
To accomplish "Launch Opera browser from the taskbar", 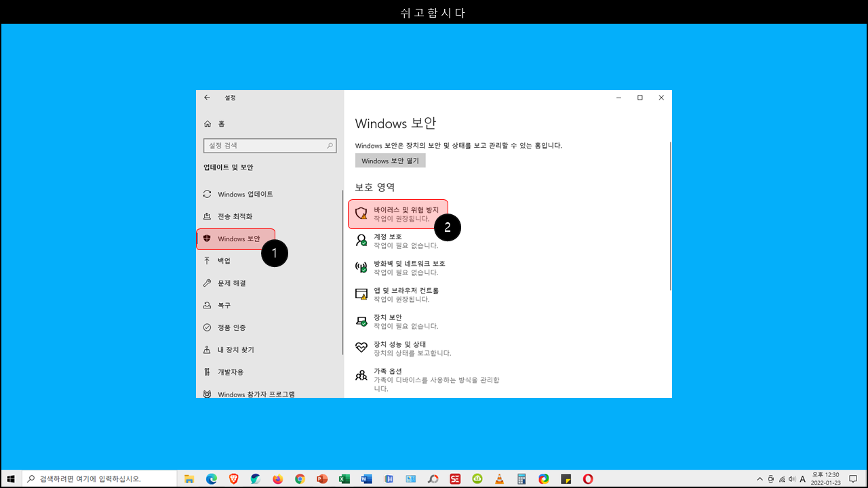I will point(588,479).
